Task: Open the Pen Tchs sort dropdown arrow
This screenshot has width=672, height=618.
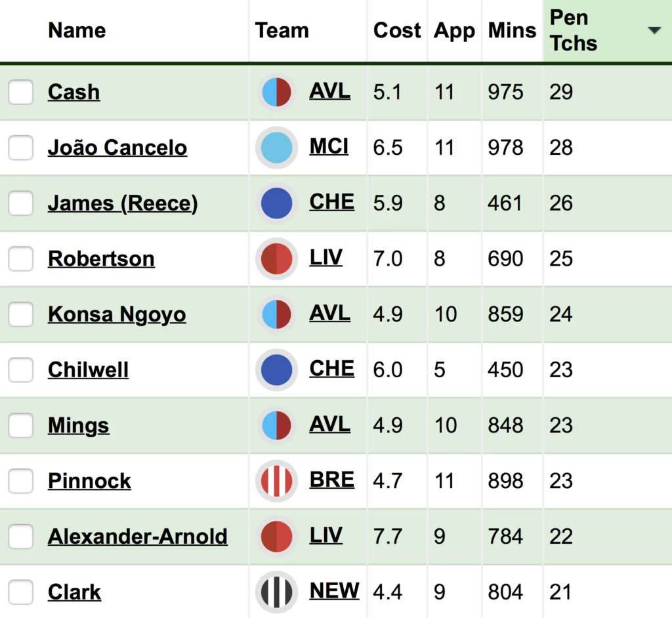Action: point(654,30)
